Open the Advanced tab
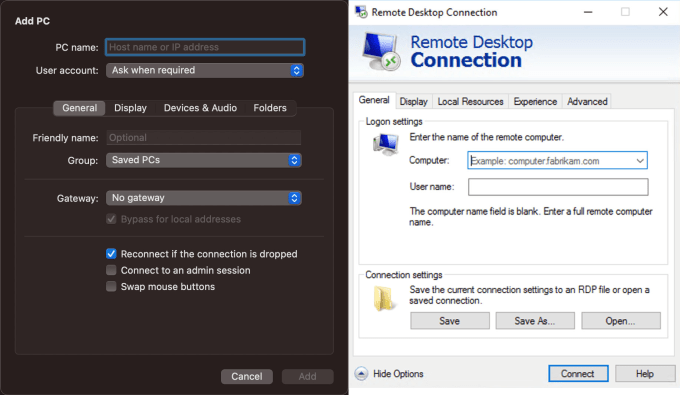 [587, 101]
